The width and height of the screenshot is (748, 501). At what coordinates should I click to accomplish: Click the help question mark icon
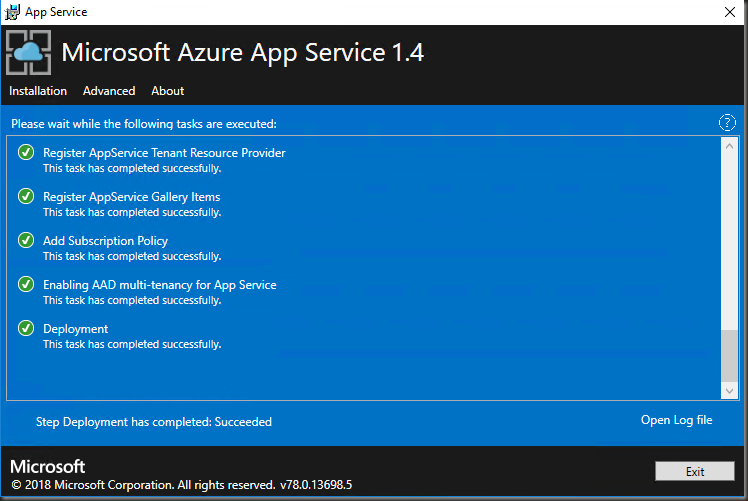727,123
